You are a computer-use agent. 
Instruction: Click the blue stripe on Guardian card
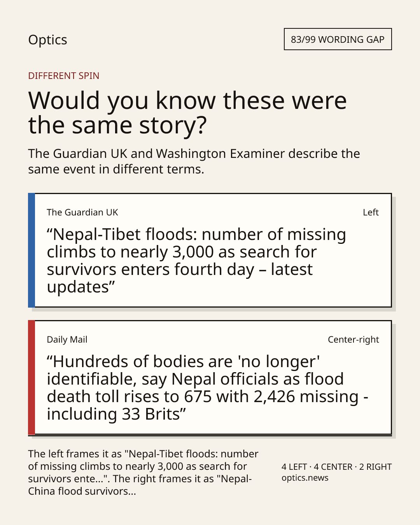[x=31, y=250]
